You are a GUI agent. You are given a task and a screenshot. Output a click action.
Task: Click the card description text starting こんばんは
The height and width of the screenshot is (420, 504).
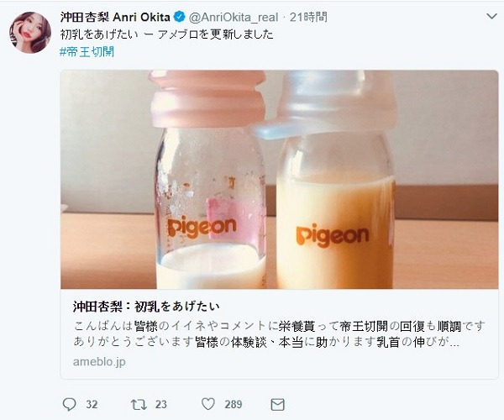(x=279, y=334)
